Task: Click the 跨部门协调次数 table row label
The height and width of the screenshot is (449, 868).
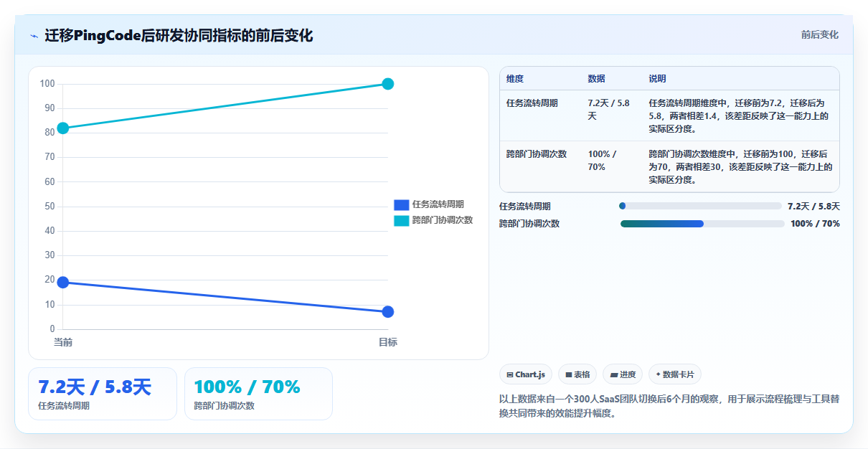Action: pyautogui.click(x=537, y=153)
